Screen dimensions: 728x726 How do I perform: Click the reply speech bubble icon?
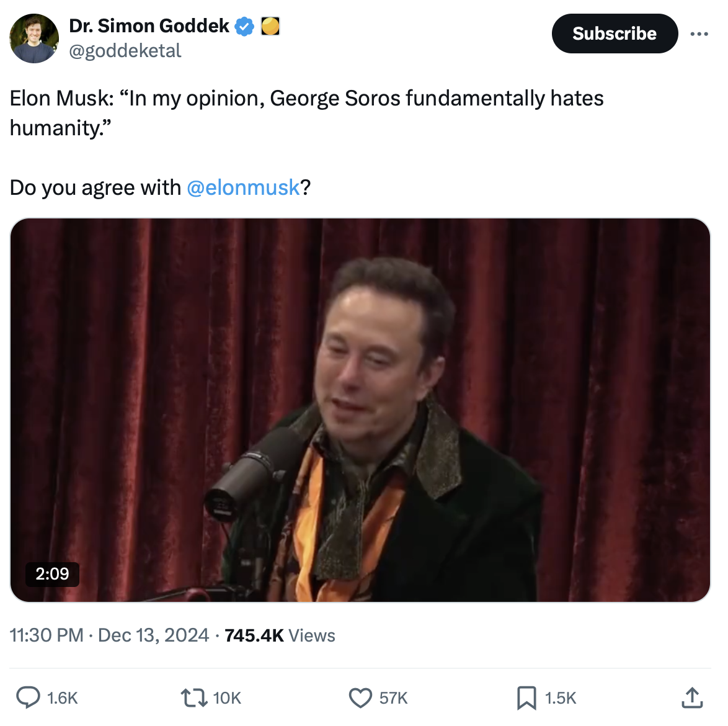pyautogui.click(x=28, y=697)
